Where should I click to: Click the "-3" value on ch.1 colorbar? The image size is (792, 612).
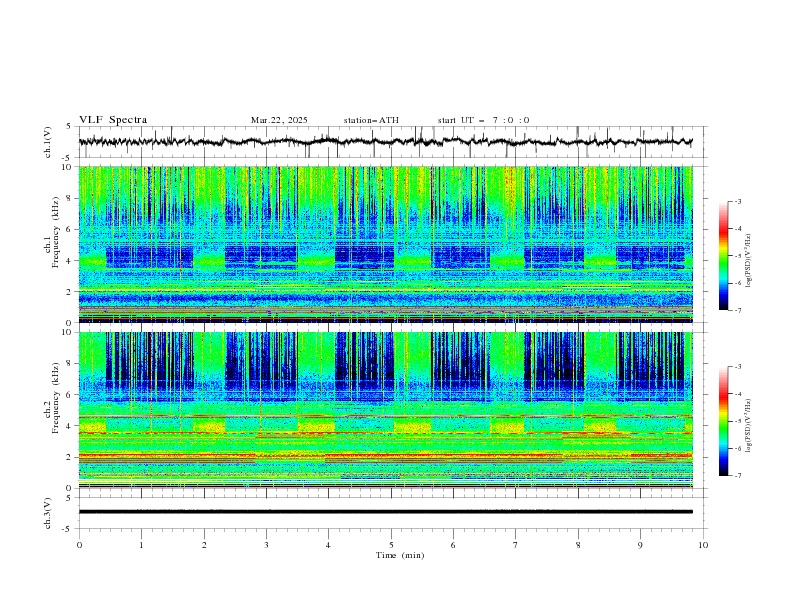click(x=737, y=201)
